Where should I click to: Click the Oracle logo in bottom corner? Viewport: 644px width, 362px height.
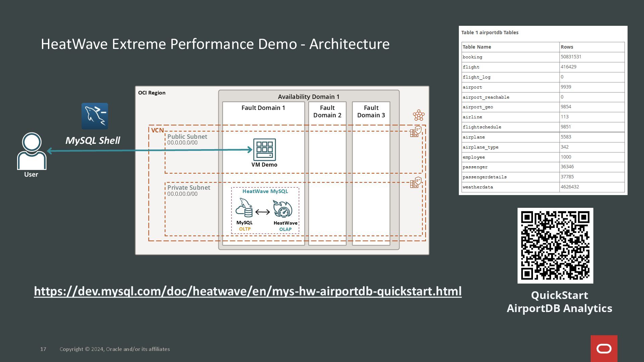604,349
